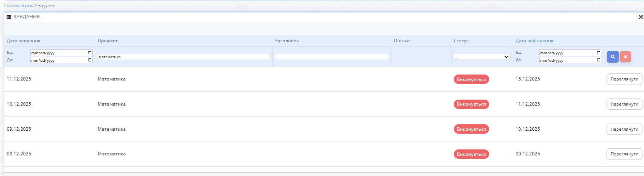Focus the empty Заголовок filter input
Viewport: 644px width, 176px height.
point(332,57)
